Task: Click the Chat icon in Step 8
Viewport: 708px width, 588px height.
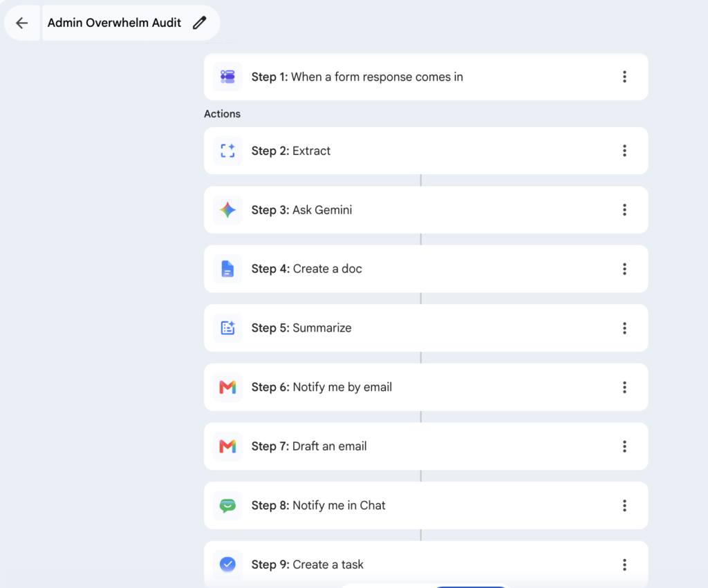Action: tap(227, 505)
